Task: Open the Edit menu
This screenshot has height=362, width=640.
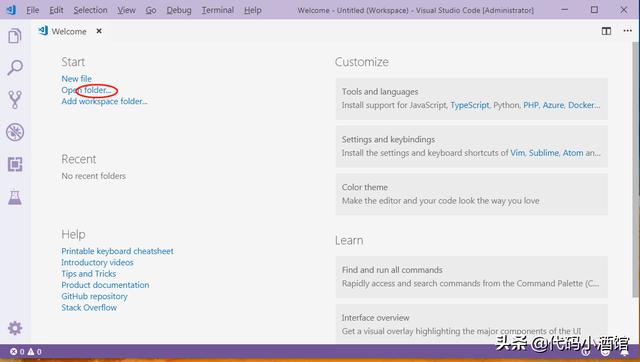Action: tap(56, 10)
